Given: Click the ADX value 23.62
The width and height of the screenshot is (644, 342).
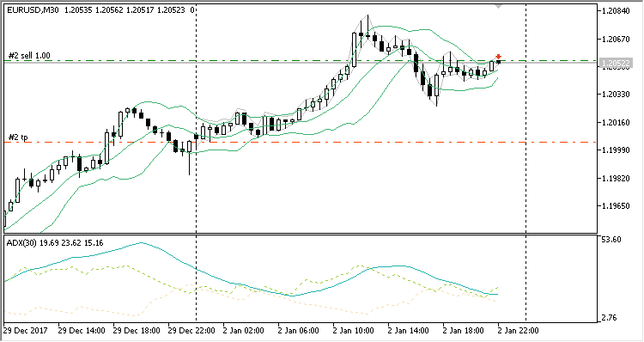Looking at the screenshot, I should [x=71, y=243].
